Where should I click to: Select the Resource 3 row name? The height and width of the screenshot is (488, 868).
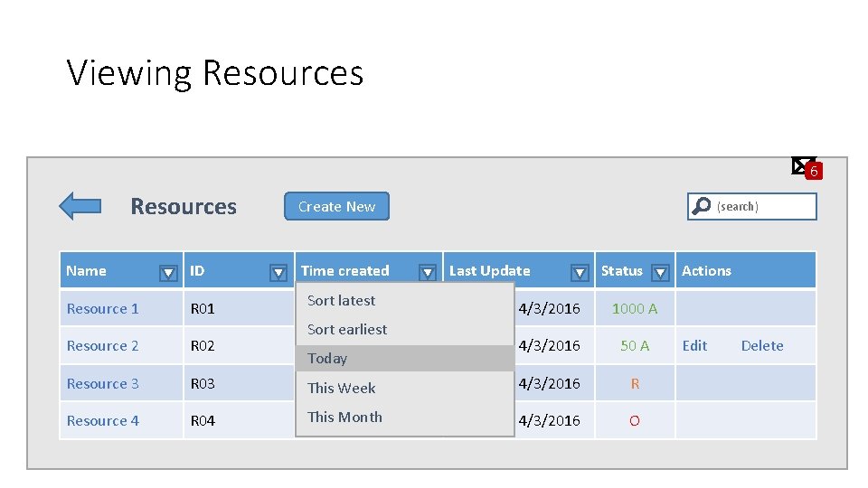tap(103, 383)
